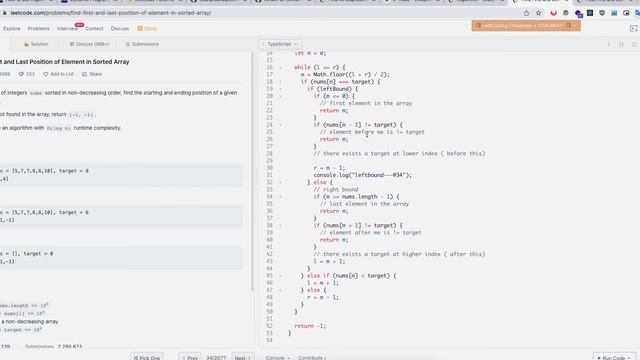Click the gray round extension icon
The image size is (640, 360).
566,13
